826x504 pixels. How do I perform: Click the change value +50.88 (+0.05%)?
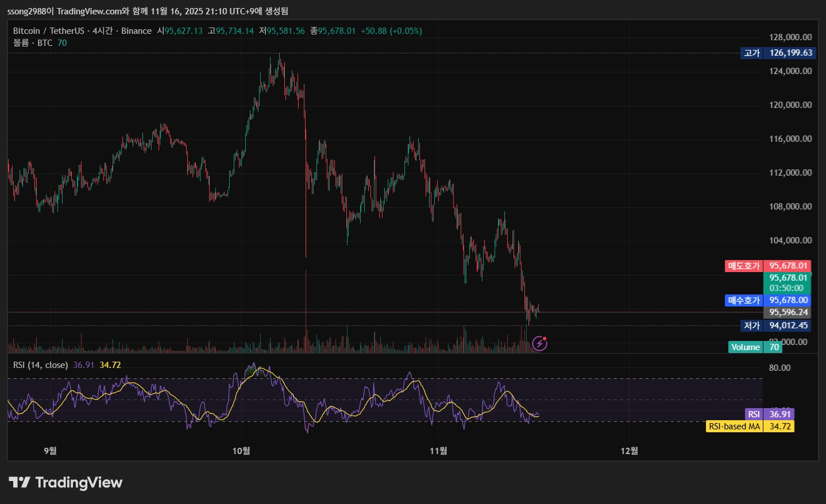[x=391, y=31]
